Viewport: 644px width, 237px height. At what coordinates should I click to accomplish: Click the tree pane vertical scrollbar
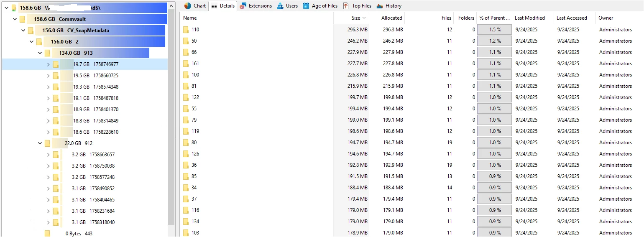click(171, 117)
